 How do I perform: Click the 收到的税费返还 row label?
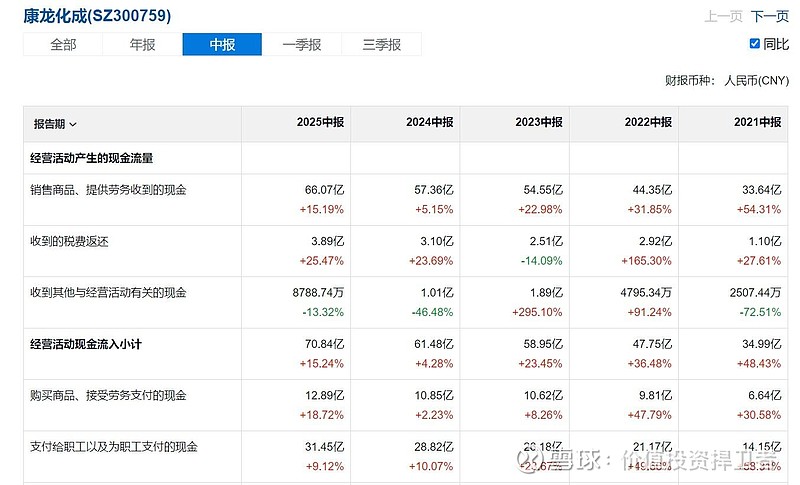(x=69, y=241)
